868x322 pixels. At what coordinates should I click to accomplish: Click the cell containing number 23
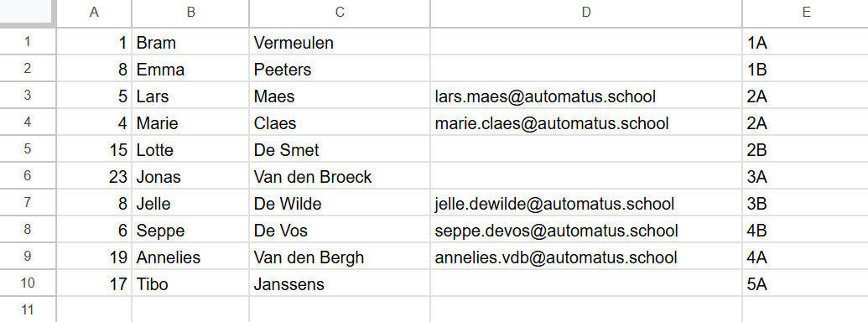click(94, 176)
